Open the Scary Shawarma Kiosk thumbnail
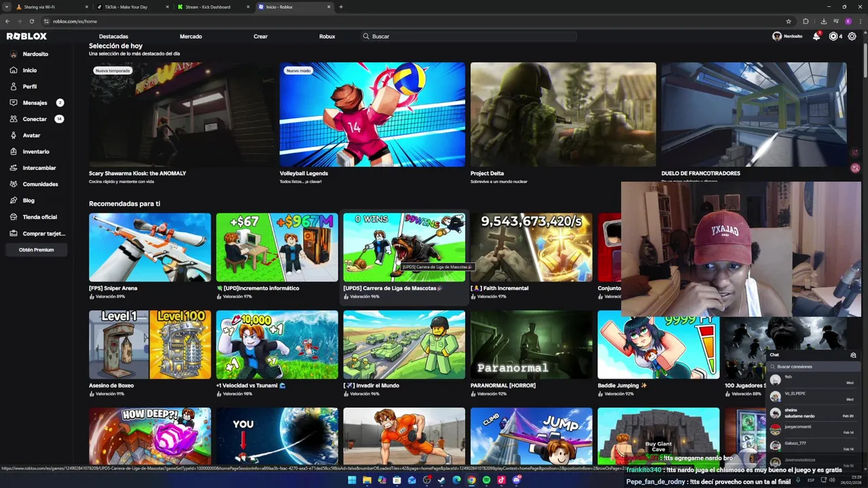The image size is (868, 488). pos(182,115)
